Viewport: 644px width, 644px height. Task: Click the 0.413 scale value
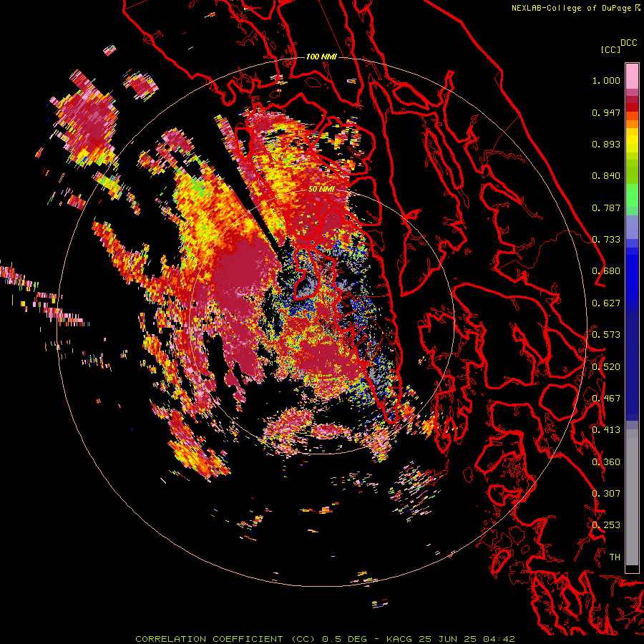click(x=606, y=430)
